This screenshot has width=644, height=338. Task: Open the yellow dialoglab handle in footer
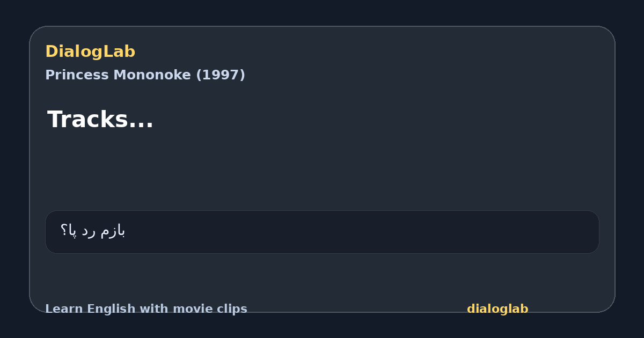click(x=497, y=309)
